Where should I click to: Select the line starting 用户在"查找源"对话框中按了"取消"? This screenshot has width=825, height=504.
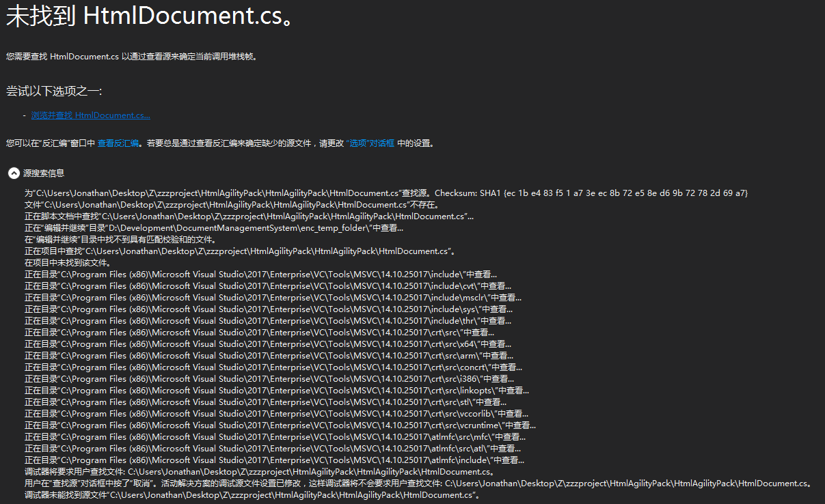coord(419,484)
